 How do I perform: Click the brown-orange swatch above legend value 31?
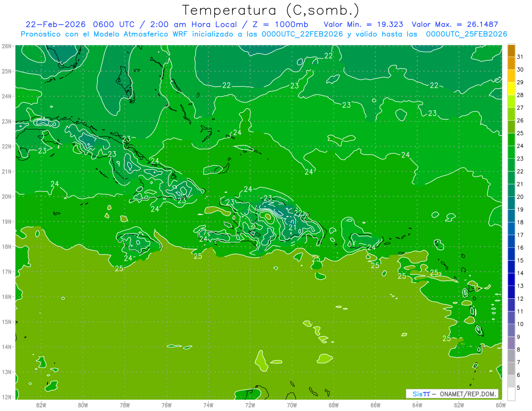tap(511, 51)
